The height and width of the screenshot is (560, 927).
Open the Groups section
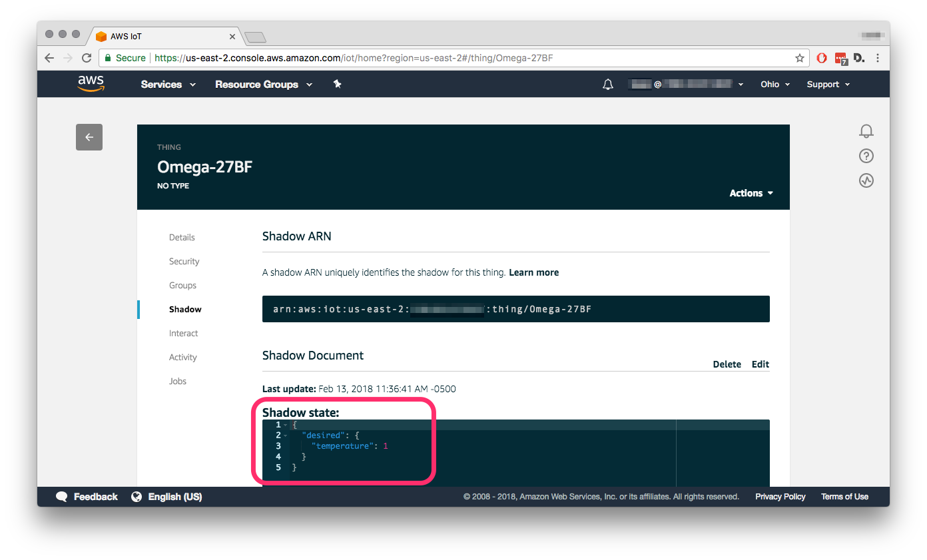pos(182,285)
